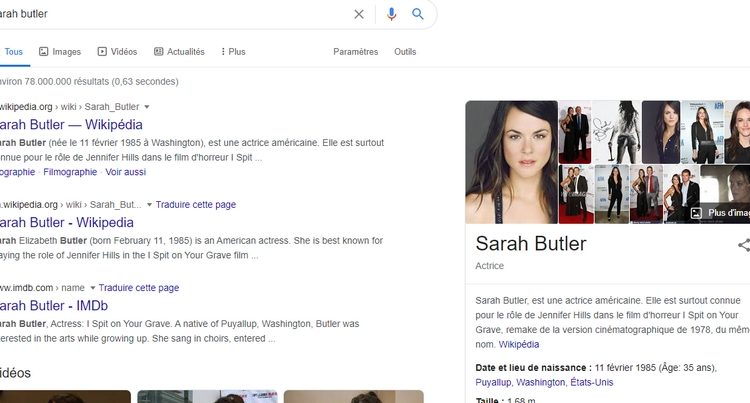The image size is (750, 403).
Task: Expand dropdown arrow next to imdb.com URL
Action: (93, 288)
